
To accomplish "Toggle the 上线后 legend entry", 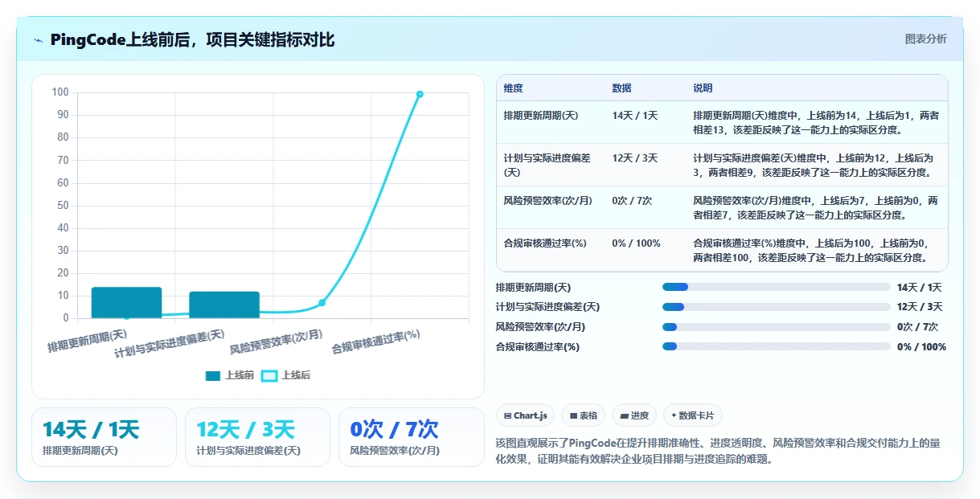I will tap(285, 375).
